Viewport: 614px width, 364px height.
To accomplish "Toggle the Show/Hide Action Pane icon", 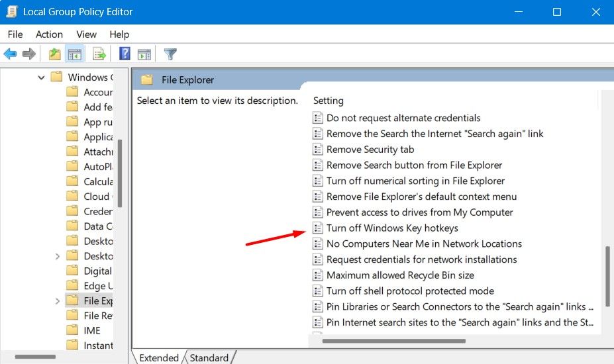I will coord(144,54).
